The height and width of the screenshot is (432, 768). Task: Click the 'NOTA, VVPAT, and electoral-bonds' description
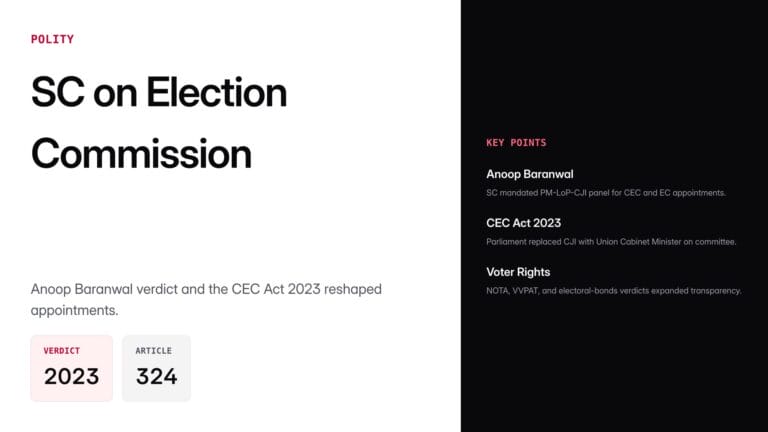[x=613, y=290]
